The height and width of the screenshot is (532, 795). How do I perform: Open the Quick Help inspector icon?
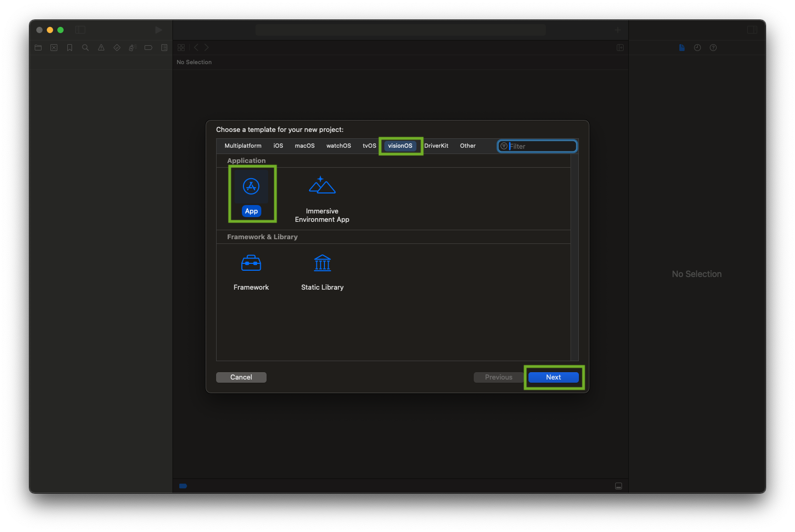coord(713,48)
